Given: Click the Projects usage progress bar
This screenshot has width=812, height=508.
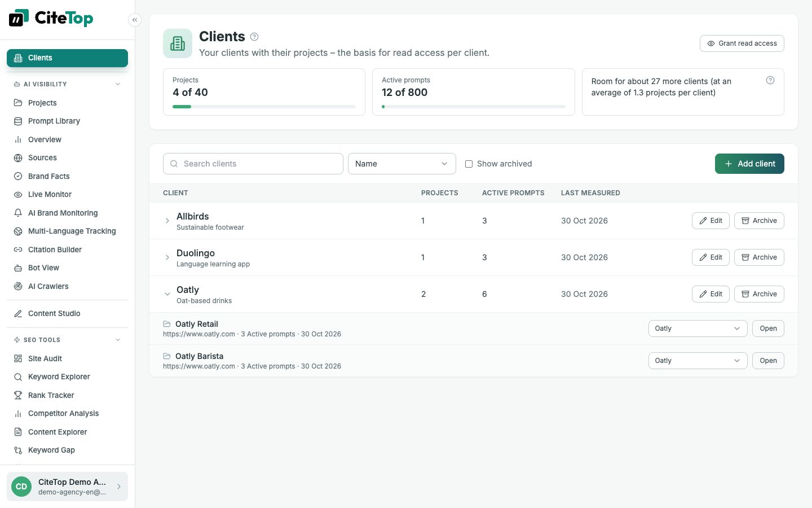Looking at the screenshot, I should click(x=264, y=107).
